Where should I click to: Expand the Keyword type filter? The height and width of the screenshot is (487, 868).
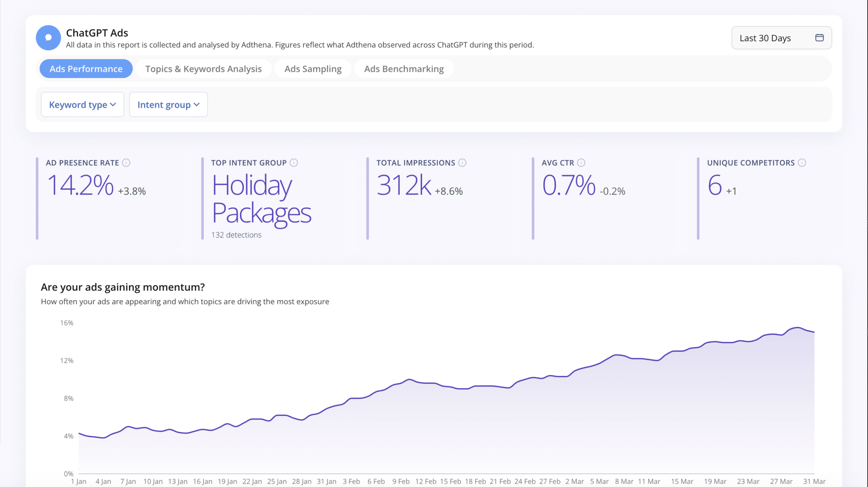point(83,105)
